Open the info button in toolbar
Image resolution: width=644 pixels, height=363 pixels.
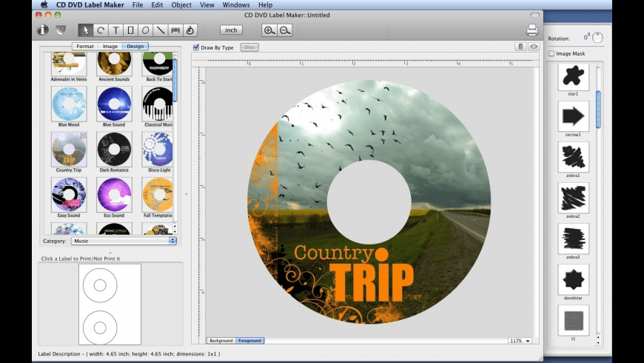coord(43,30)
